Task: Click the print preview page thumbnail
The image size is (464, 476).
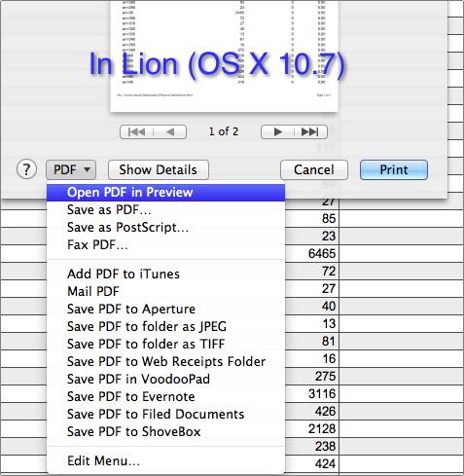Action: tap(225, 55)
